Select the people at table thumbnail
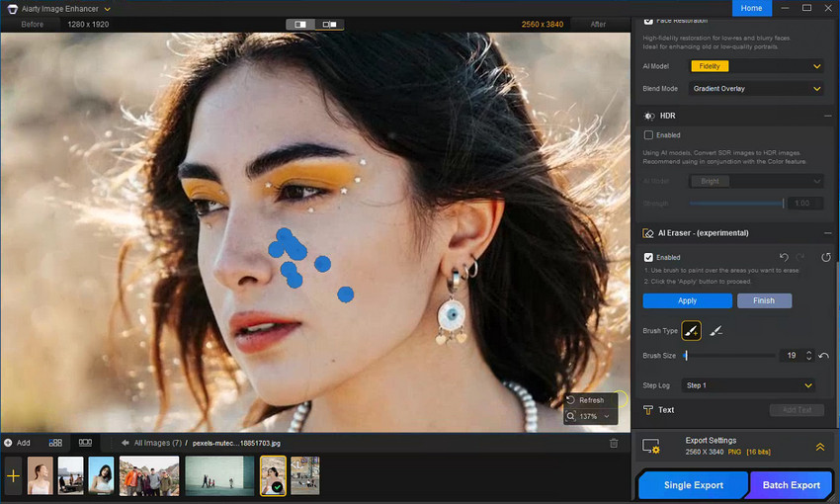This screenshot has width=840, height=504. coord(71,475)
